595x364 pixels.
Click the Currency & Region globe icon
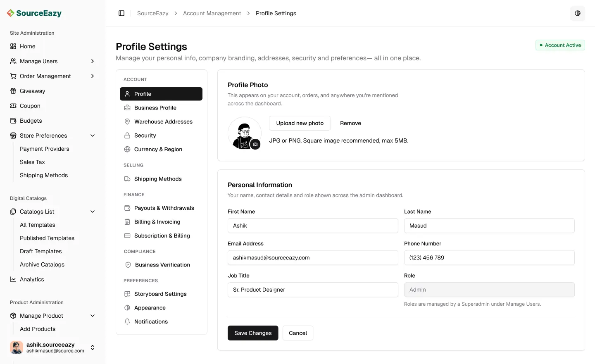[x=127, y=149]
